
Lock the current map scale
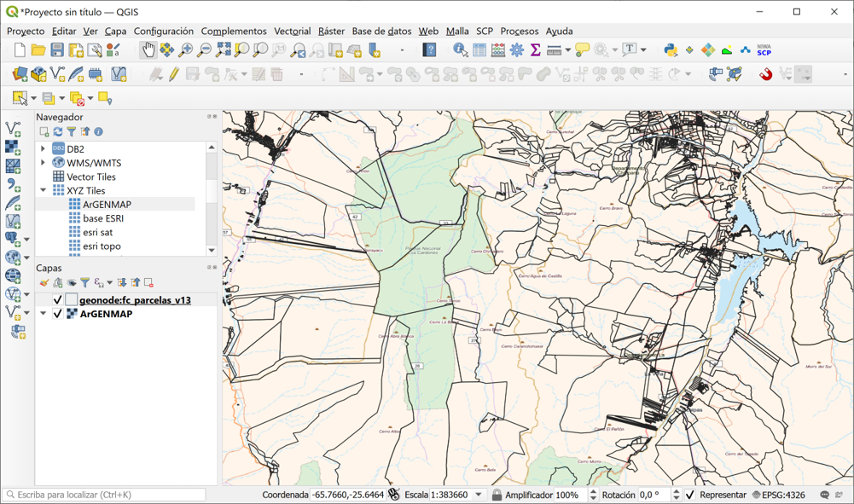point(497,495)
